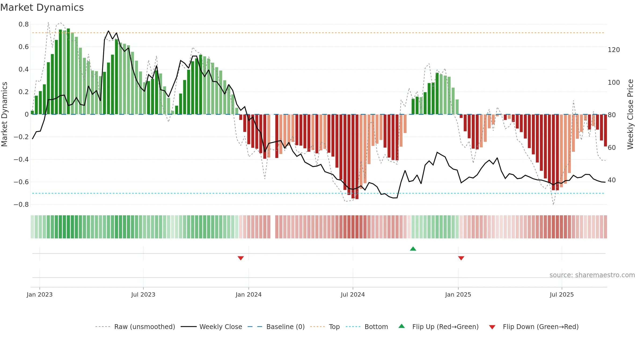
Task: Click the deepest red bar near Jul 2024
Action: tap(357, 157)
